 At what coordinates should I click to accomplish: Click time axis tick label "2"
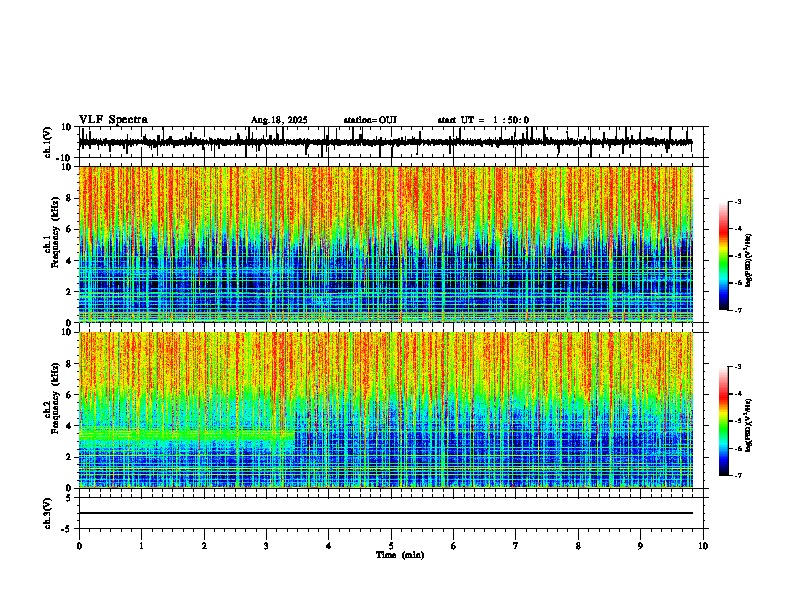(204, 546)
